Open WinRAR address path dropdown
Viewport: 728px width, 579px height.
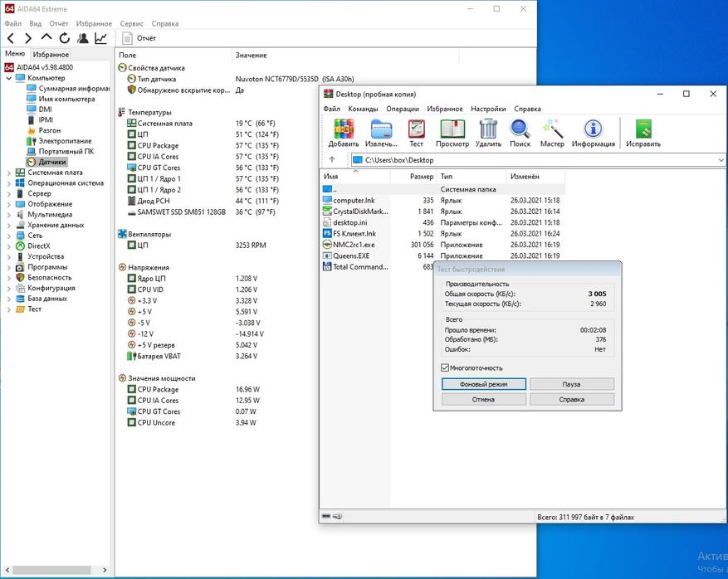(x=721, y=160)
